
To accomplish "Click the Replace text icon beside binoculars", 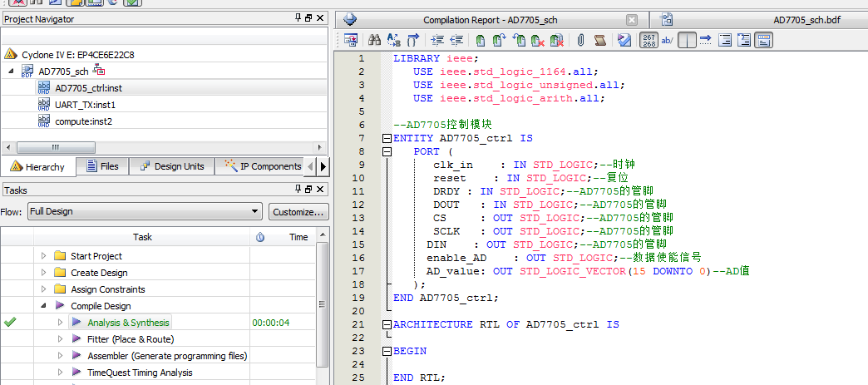I will [394, 39].
